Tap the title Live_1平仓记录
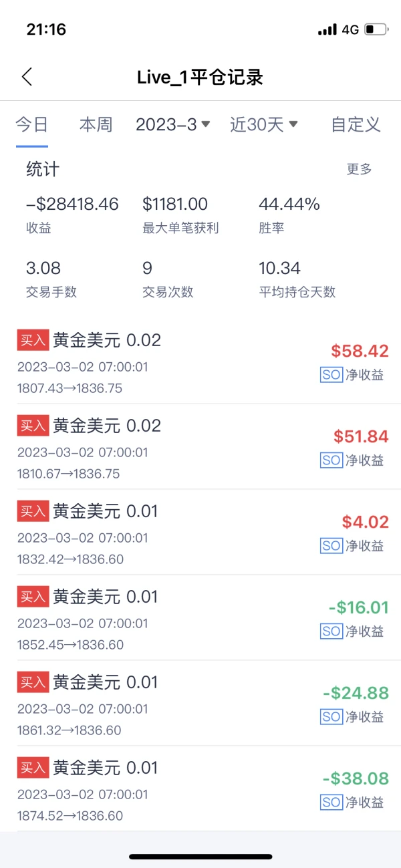The image size is (401, 868). click(200, 77)
